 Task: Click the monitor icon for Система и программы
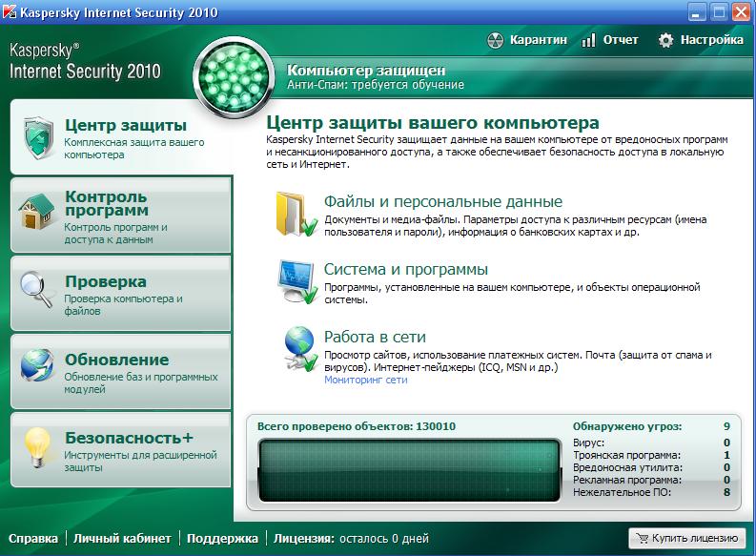(297, 281)
